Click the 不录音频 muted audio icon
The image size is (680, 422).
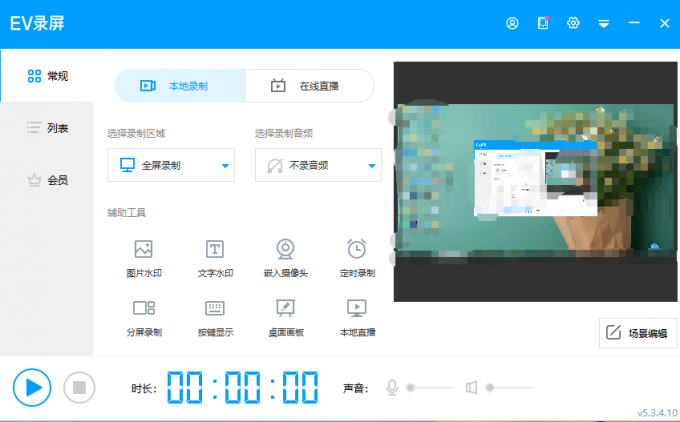[275, 165]
